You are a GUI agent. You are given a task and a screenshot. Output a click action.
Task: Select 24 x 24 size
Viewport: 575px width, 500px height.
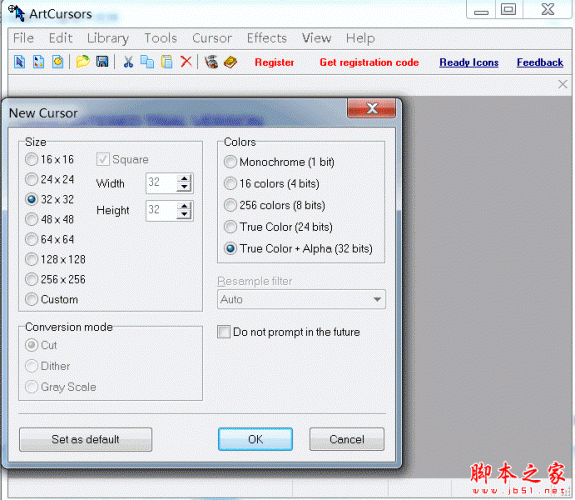pyautogui.click(x=50, y=179)
